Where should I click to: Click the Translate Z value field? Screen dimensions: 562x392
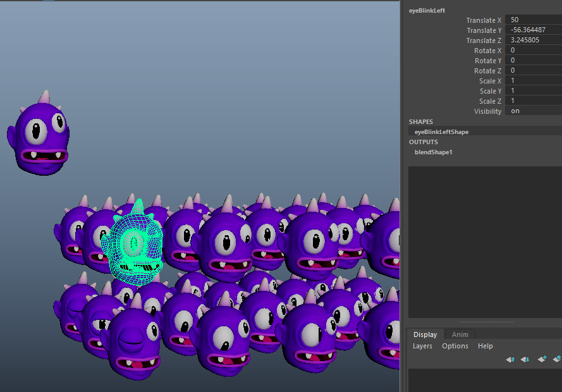point(534,40)
